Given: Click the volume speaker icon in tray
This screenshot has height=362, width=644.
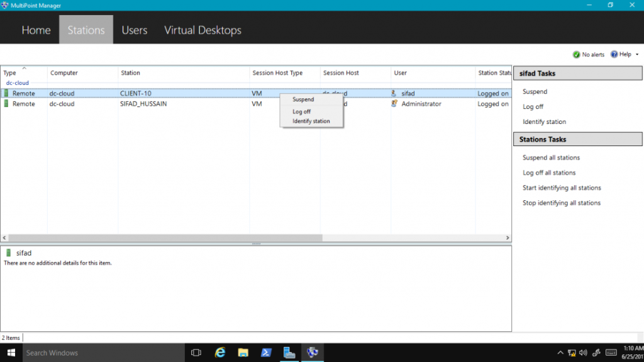Looking at the screenshot, I should coord(583,353).
